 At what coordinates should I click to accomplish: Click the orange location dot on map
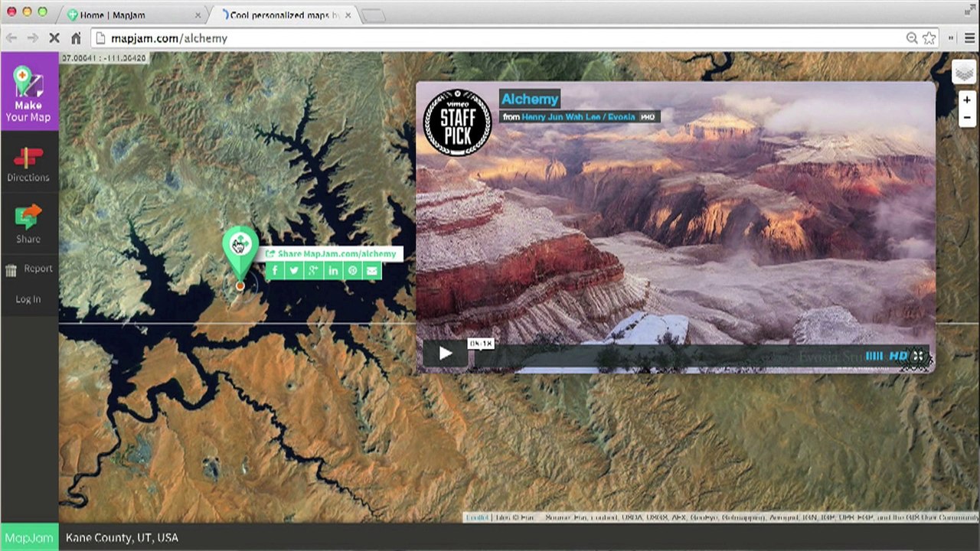pos(240,285)
